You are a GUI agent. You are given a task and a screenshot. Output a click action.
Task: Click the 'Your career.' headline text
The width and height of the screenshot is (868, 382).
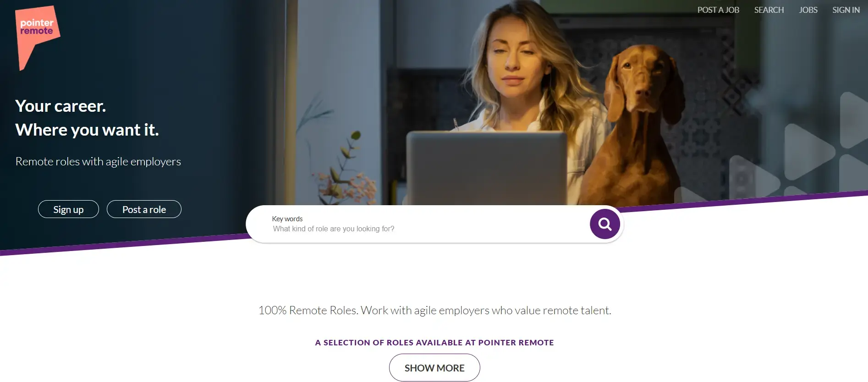[x=60, y=106]
